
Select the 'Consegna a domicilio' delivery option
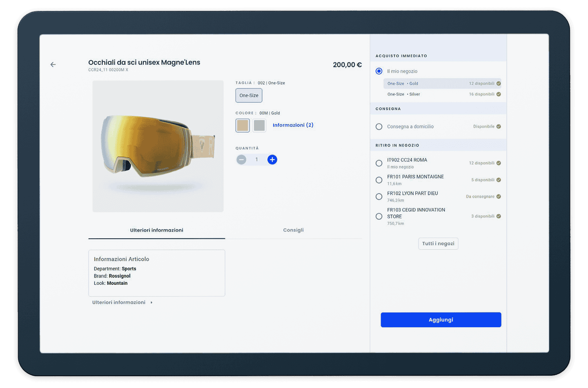coord(379,127)
